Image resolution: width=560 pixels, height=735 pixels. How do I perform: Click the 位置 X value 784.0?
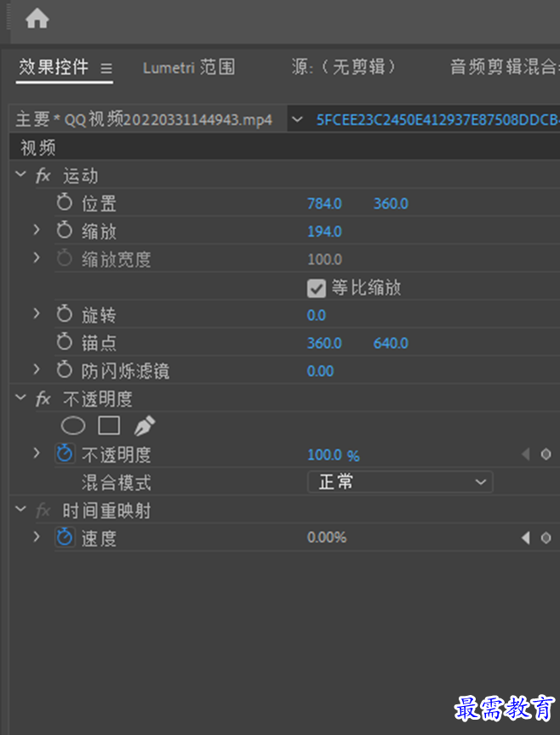[324, 204]
